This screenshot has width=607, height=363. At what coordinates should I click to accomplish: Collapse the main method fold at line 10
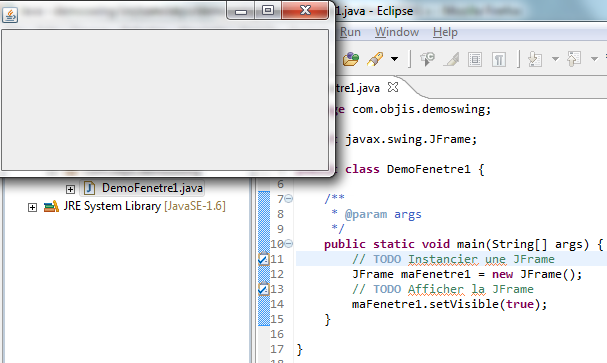(x=289, y=244)
